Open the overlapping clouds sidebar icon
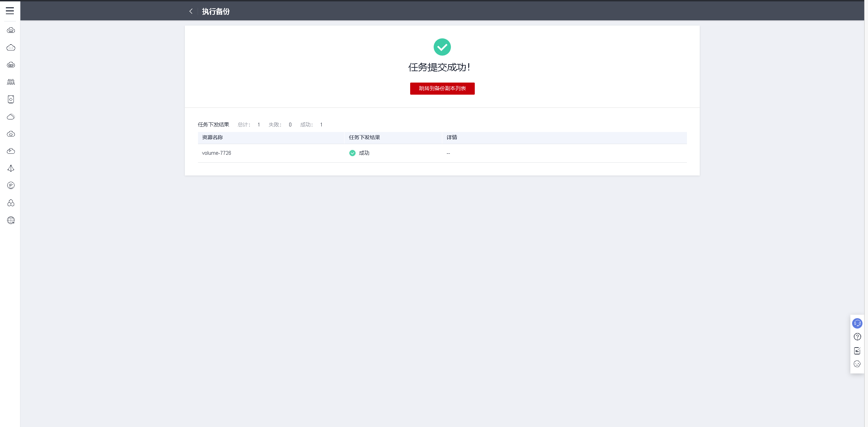Screen dimensions: 868x427 click(11, 116)
